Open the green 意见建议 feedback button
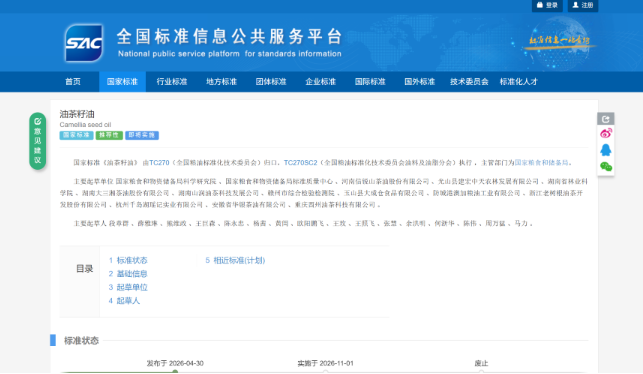The width and height of the screenshot is (643, 374). 37,141
